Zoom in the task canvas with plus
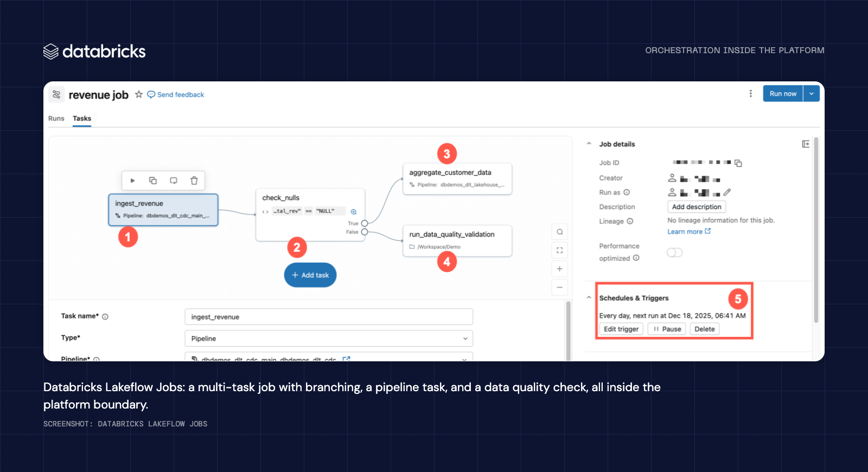Viewport: 868px width, 472px height. pyautogui.click(x=560, y=269)
